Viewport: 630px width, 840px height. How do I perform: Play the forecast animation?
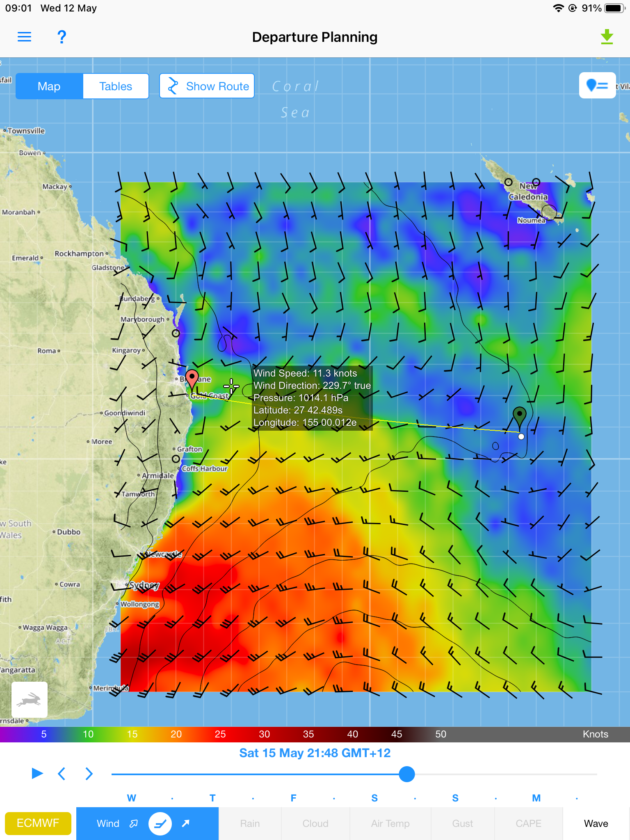37,774
